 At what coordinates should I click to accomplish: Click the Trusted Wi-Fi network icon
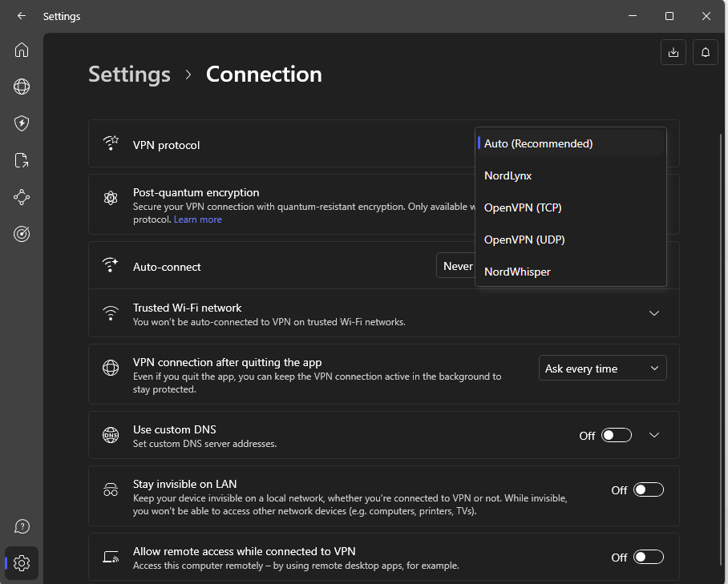[x=111, y=313]
